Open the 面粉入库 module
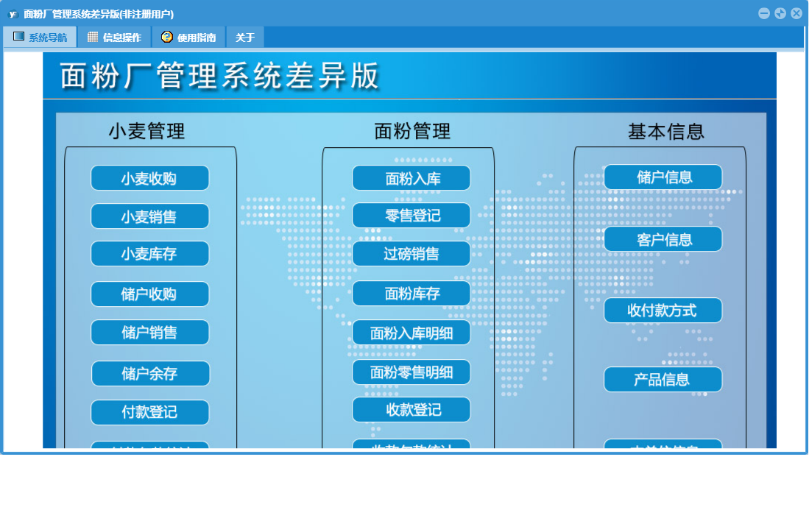Screen dimensions: 809x532 [411, 178]
